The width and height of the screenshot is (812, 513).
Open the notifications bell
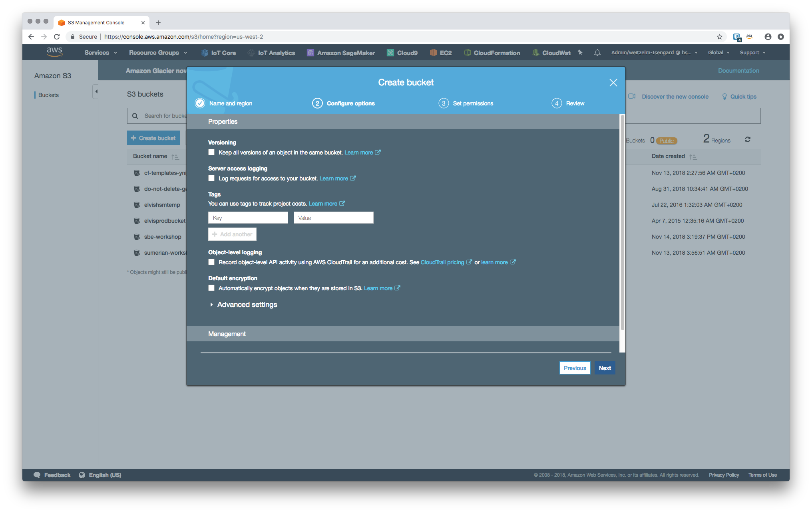pos(597,52)
